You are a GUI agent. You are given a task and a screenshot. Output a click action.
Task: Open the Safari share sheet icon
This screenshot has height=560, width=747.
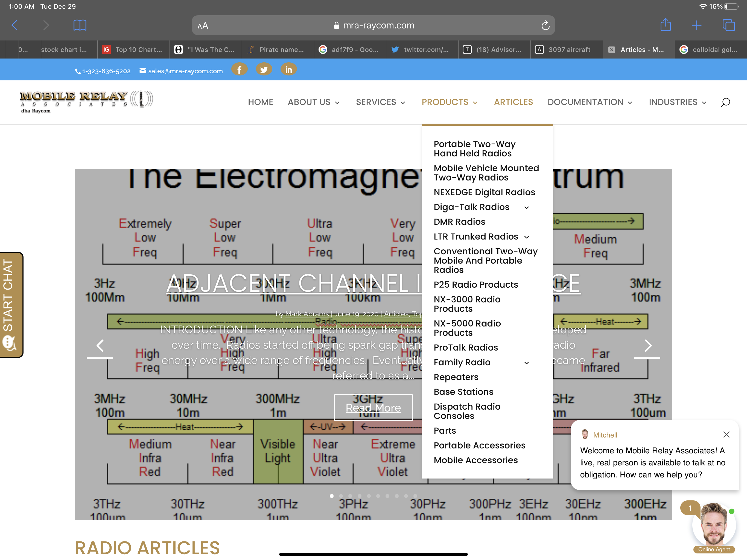pos(665,25)
